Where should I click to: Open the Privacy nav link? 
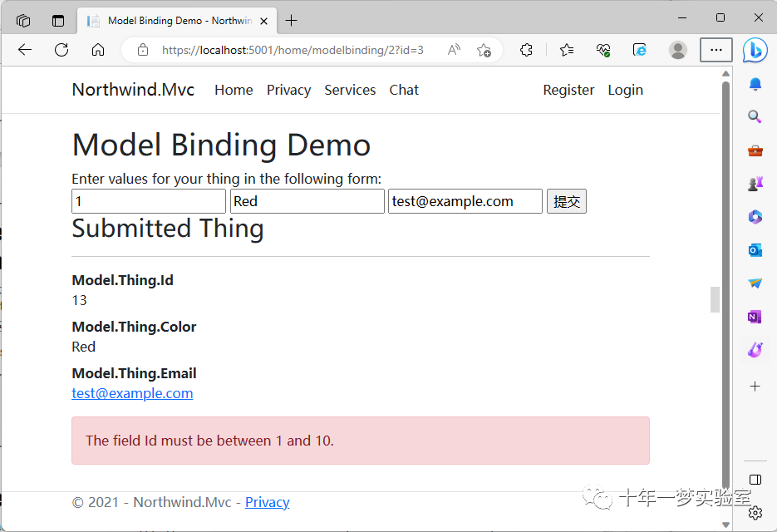click(289, 90)
